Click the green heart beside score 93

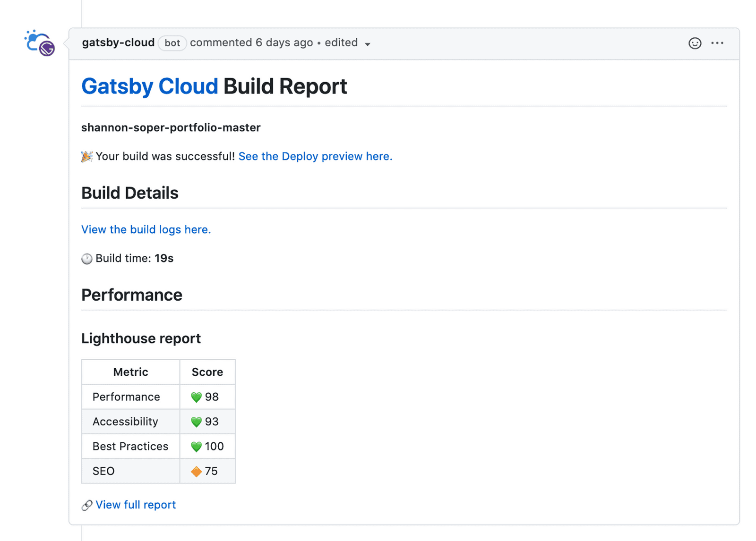click(196, 422)
